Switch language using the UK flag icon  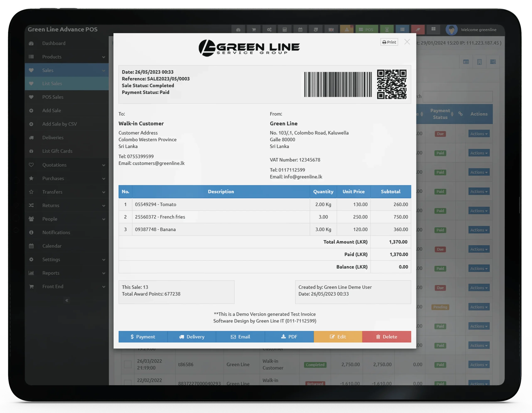pos(331,29)
